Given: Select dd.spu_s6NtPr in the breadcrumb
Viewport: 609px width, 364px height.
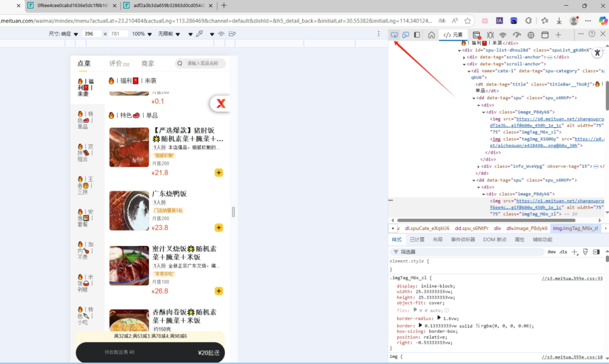Looking at the screenshot, I should click(472, 228).
